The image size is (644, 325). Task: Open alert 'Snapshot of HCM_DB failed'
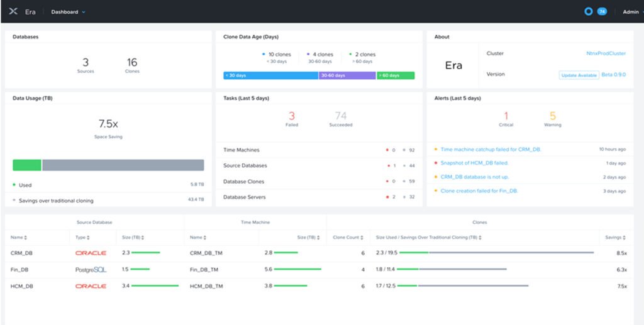[x=474, y=163]
